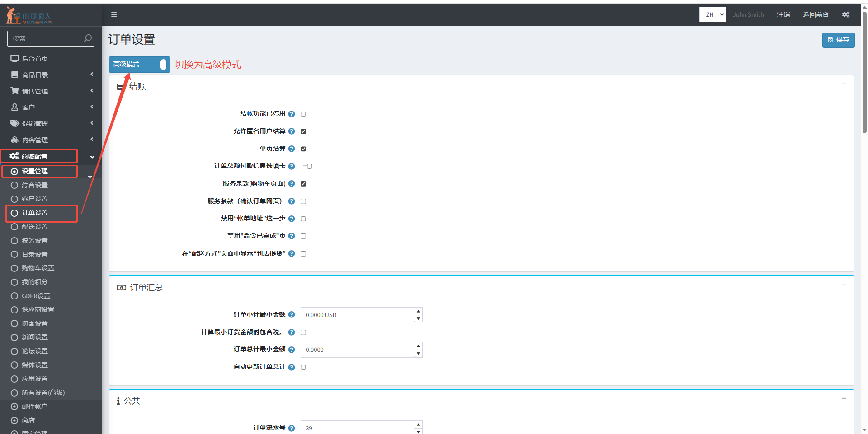Open the settings gears icon top right

845,14
